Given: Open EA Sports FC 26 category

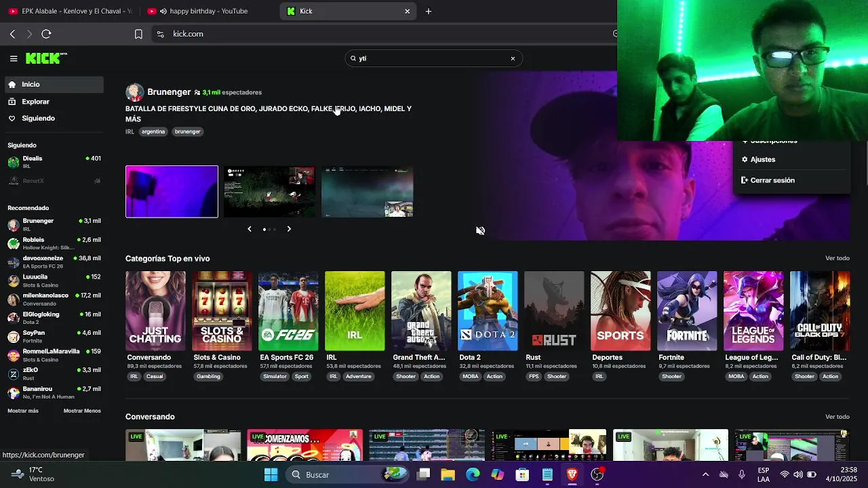Looking at the screenshot, I should tap(288, 311).
